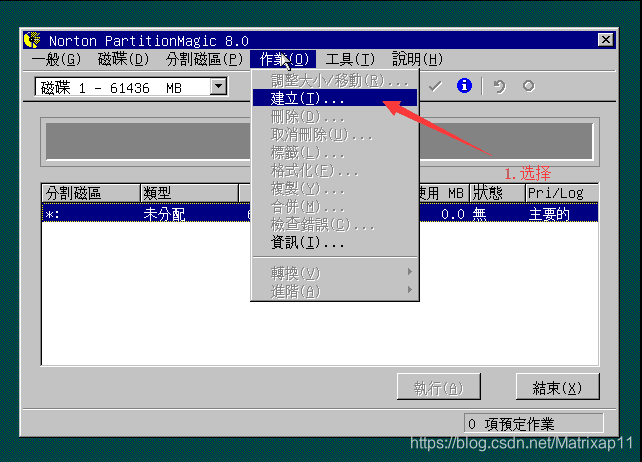Click the circle discard toolbar icon

coord(528,86)
